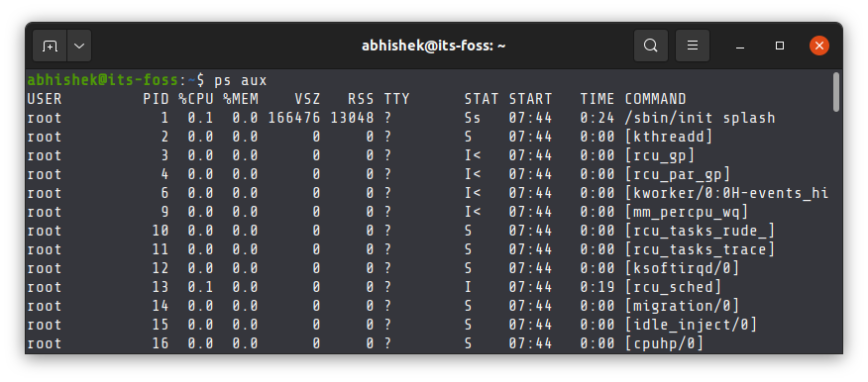Viewport: 868px width, 382px height.
Task: Open the hamburger menu
Action: point(693,46)
